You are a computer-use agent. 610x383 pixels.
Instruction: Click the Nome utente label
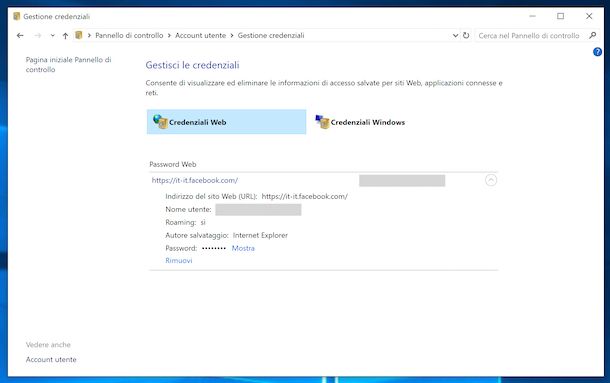click(188, 209)
